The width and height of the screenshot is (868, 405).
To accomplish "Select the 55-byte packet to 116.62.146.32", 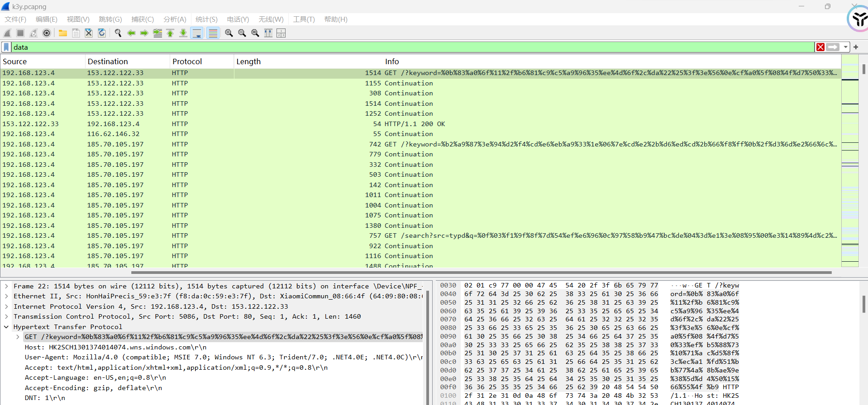I will [x=420, y=134].
